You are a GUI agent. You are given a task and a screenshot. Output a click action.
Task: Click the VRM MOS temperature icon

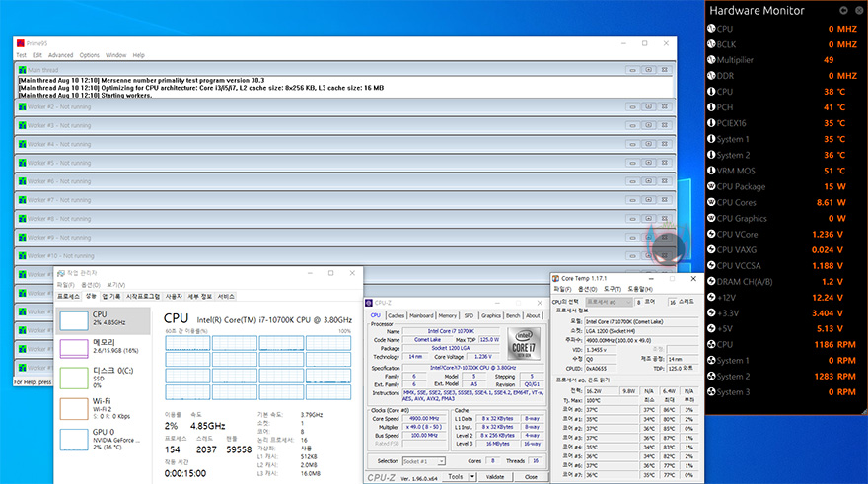tap(711, 171)
